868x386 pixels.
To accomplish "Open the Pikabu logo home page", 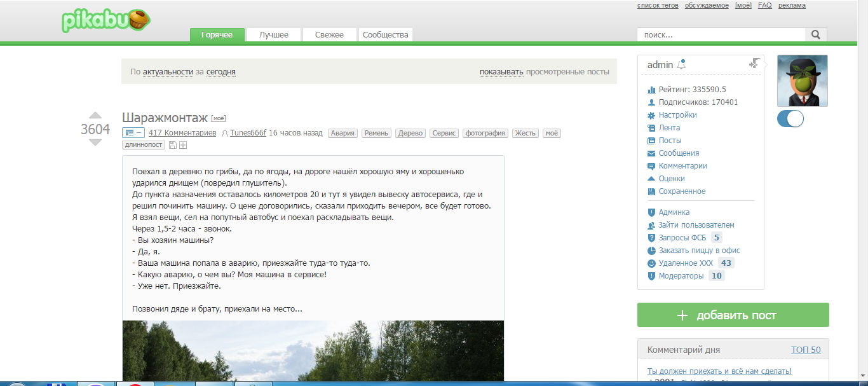I will click(106, 21).
